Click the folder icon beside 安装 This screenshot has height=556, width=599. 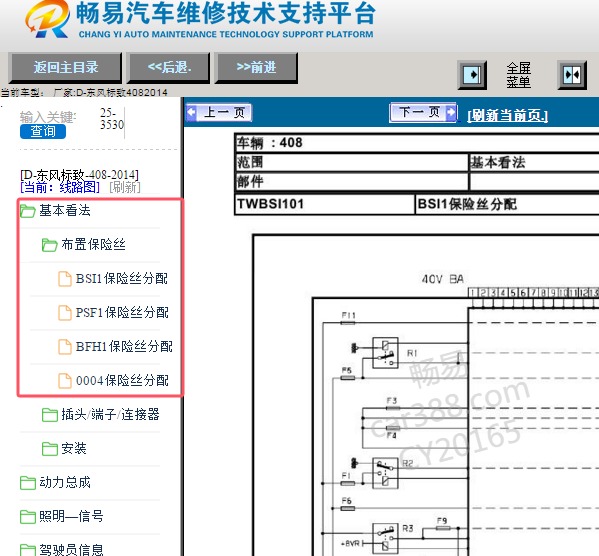(50, 449)
